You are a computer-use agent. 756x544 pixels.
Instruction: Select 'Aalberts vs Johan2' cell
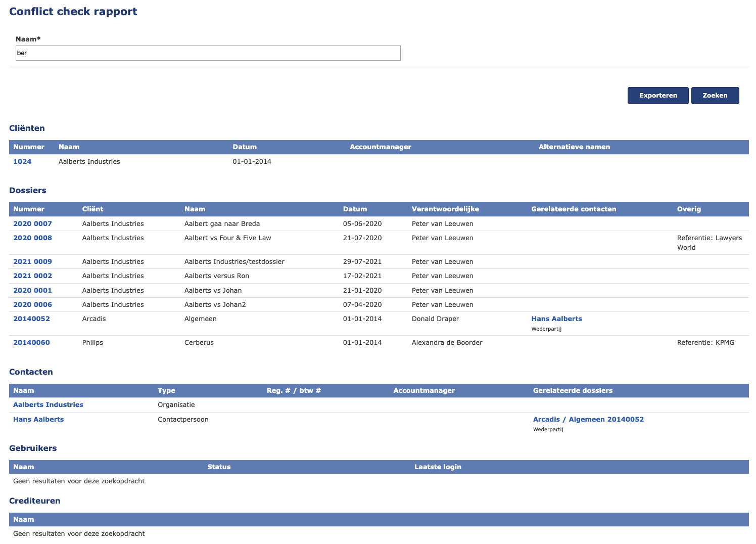click(215, 305)
